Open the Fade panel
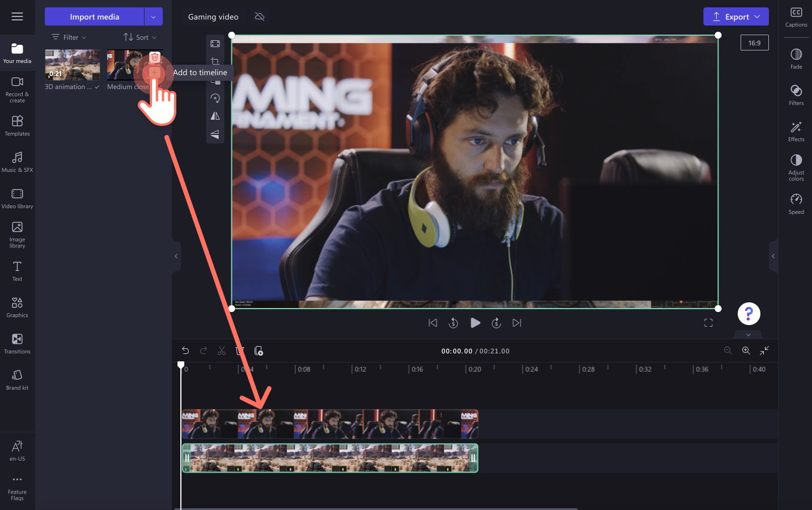Screen dimensions: 812x510 click(796, 58)
